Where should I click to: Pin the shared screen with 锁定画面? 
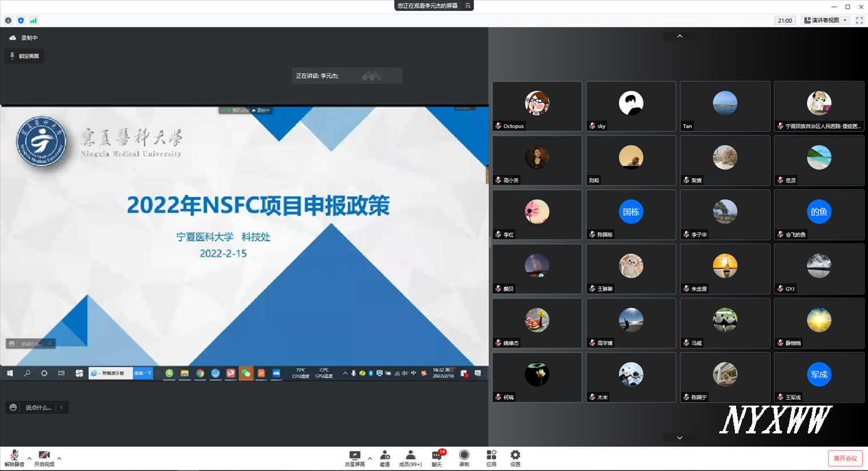(24, 56)
